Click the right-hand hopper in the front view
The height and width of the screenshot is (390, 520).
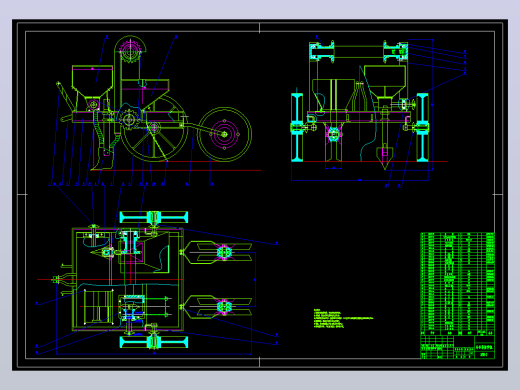pyautogui.click(x=385, y=82)
